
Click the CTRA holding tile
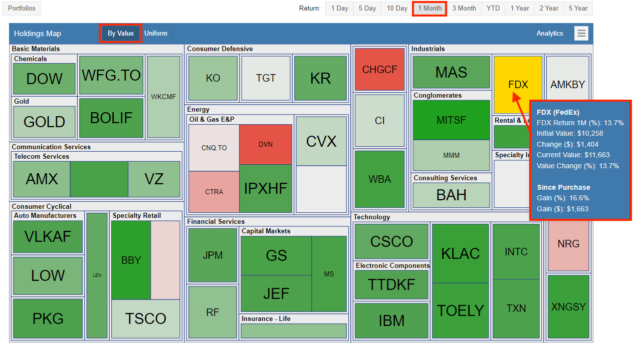click(x=214, y=192)
